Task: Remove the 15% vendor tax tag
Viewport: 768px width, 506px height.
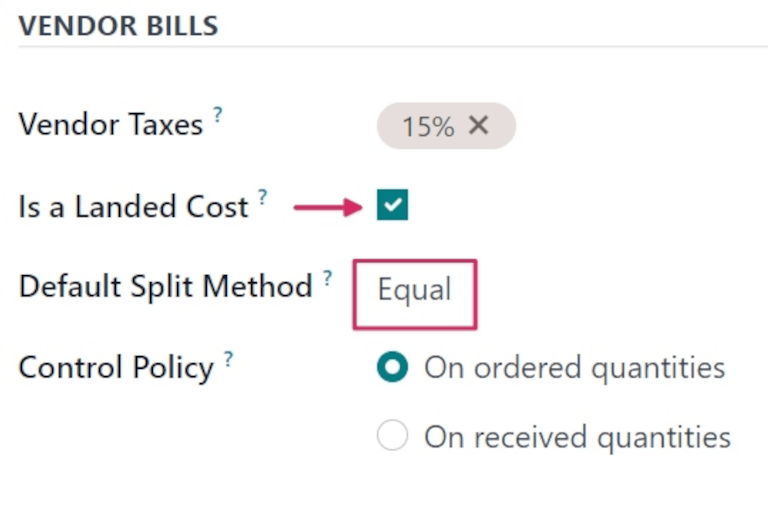Action: point(479,126)
